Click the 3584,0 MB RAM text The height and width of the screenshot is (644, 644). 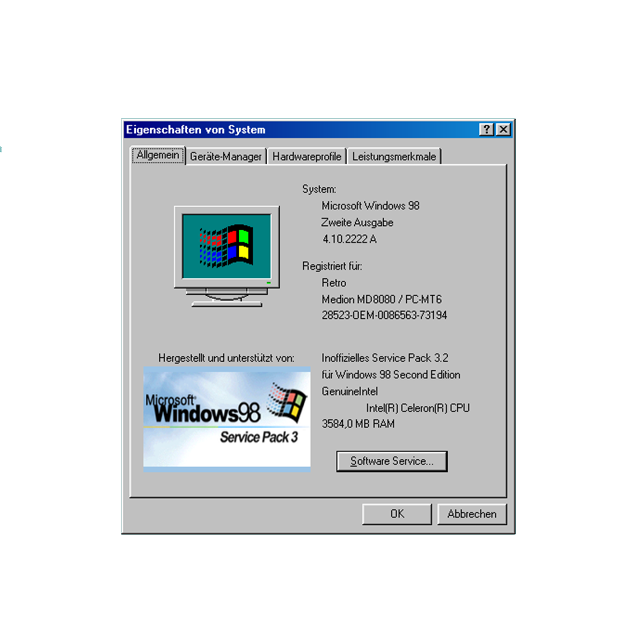[x=358, y=424]
